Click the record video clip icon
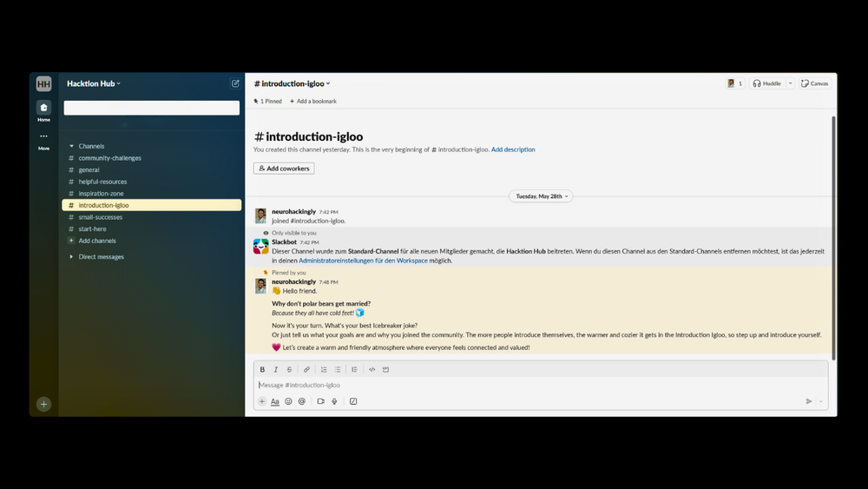868x489 pixels. pos(320,401)
